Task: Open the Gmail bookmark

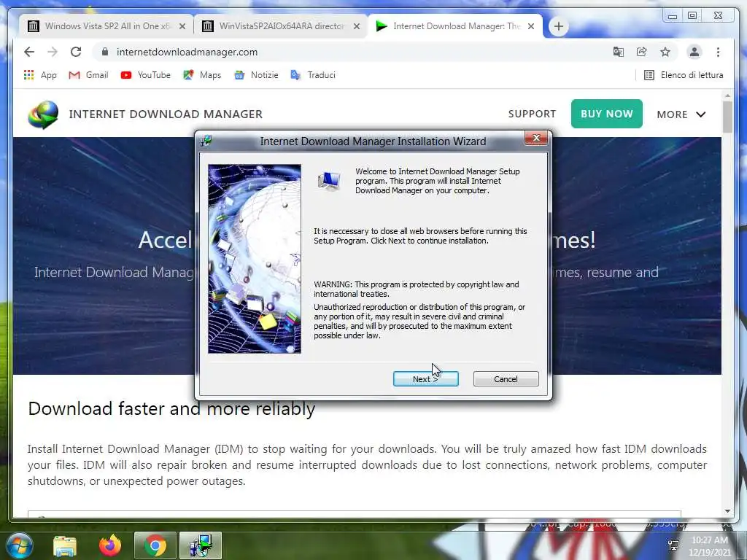Action: (x=88, y=75)
